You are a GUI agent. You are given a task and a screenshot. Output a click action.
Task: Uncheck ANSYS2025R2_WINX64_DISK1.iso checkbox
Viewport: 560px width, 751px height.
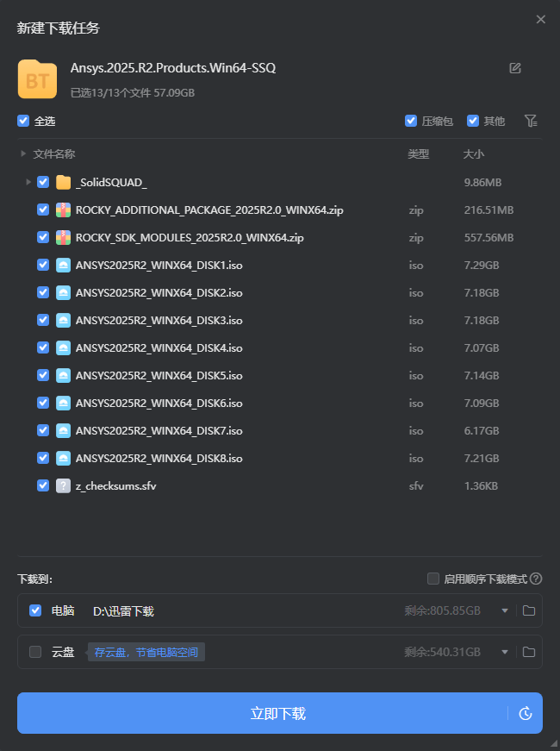[43, 265]
